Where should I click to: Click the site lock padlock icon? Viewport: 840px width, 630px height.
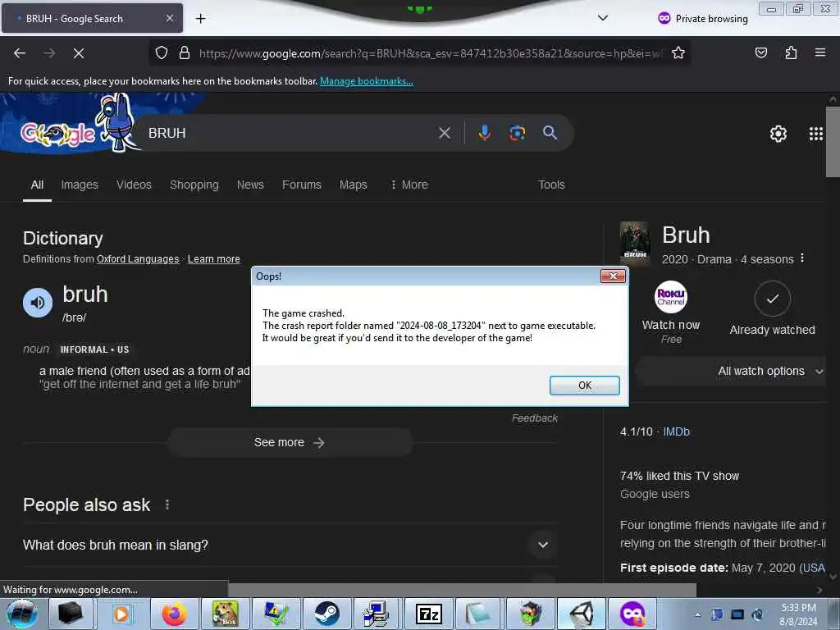tap(185, 53)
